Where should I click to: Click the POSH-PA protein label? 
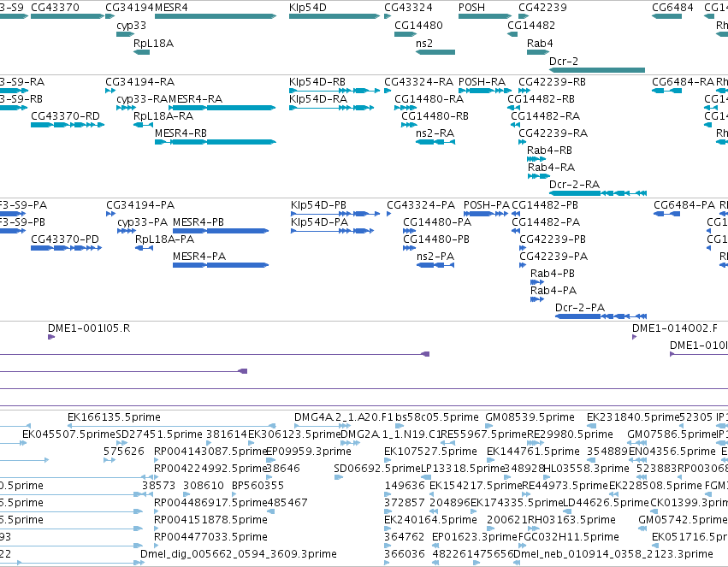point(487,205)
